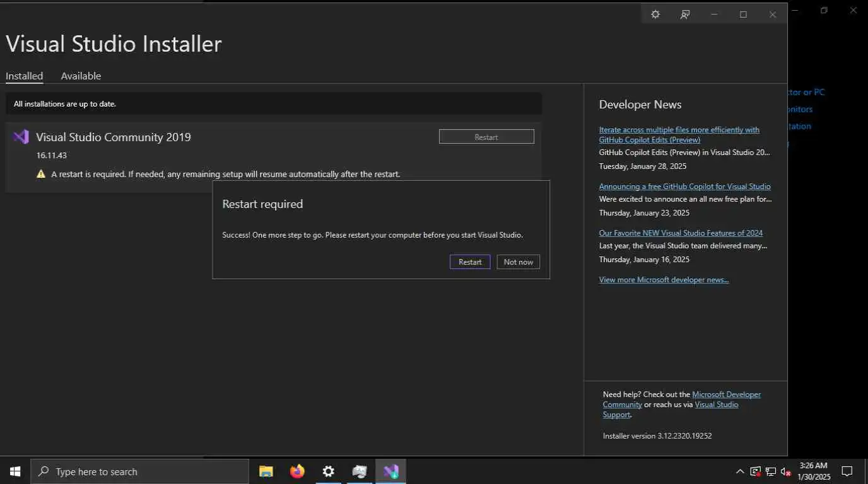Click the Thursday, January 16, 2025 date
The width and height of the screenshot is (868, 484).
click(x=644, y=260)
